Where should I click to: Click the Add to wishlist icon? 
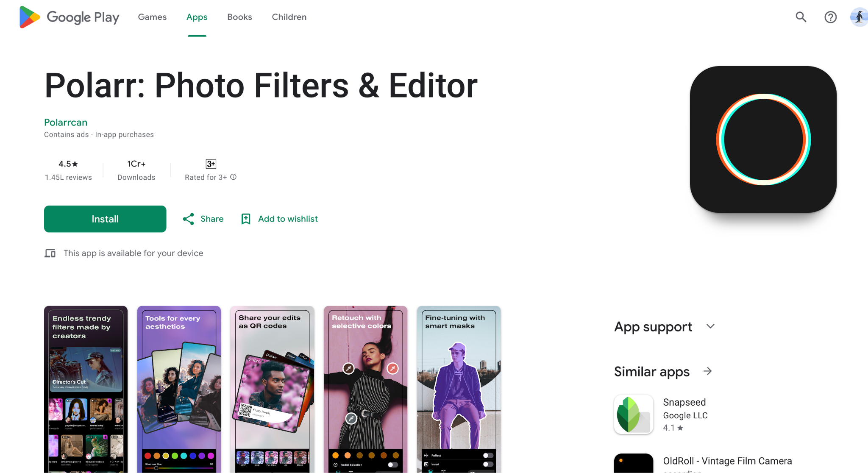[246, 219]
